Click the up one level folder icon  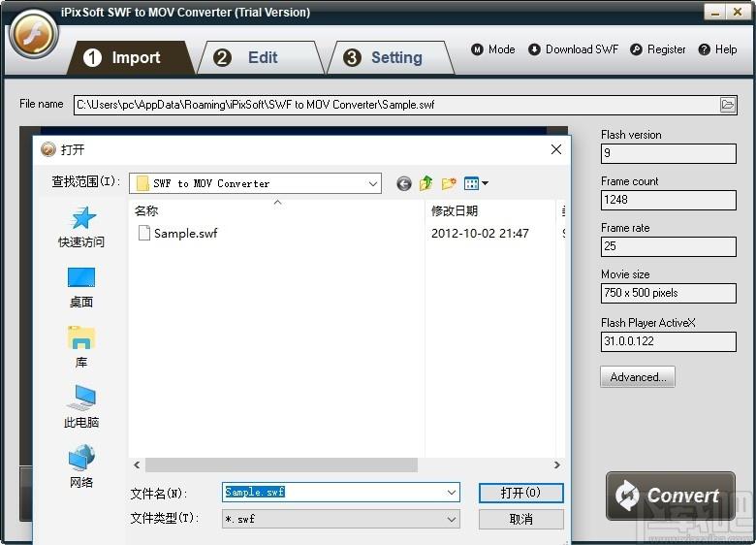click(426, 183)
